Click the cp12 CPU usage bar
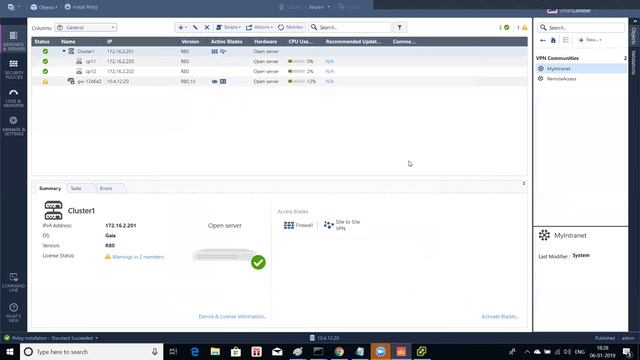This screenshot has height=360, width=640. click(296, 71)
